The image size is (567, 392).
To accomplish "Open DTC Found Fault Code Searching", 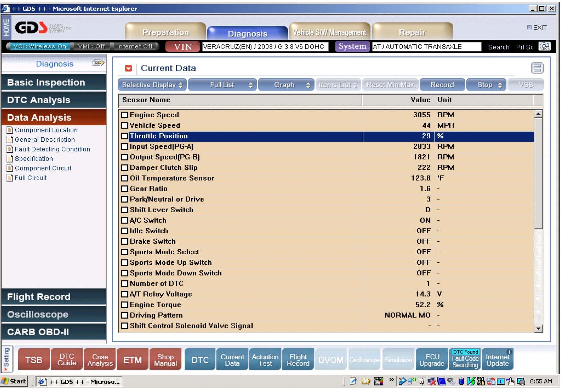I will click(x=465, y=359).
